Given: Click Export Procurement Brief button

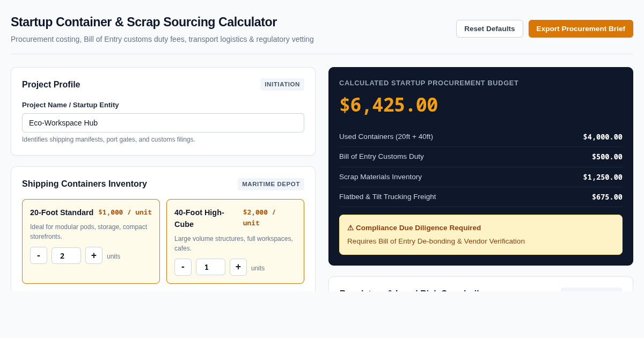Looking at the screenshot, I should pyautogui.click(x=581, y=29).
